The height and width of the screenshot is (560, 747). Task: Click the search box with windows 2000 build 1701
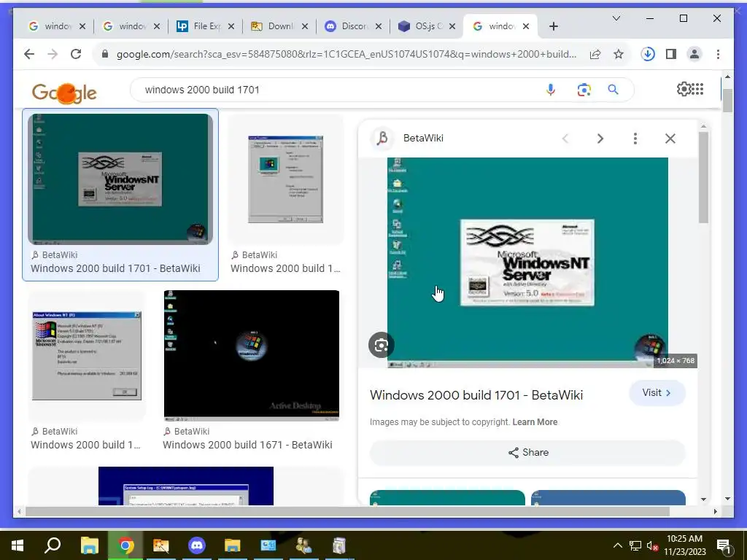click(333, 90)
